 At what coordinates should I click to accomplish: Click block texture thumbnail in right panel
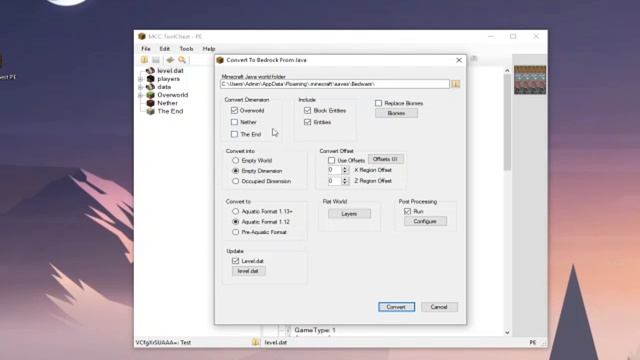(x=530, y=80)
